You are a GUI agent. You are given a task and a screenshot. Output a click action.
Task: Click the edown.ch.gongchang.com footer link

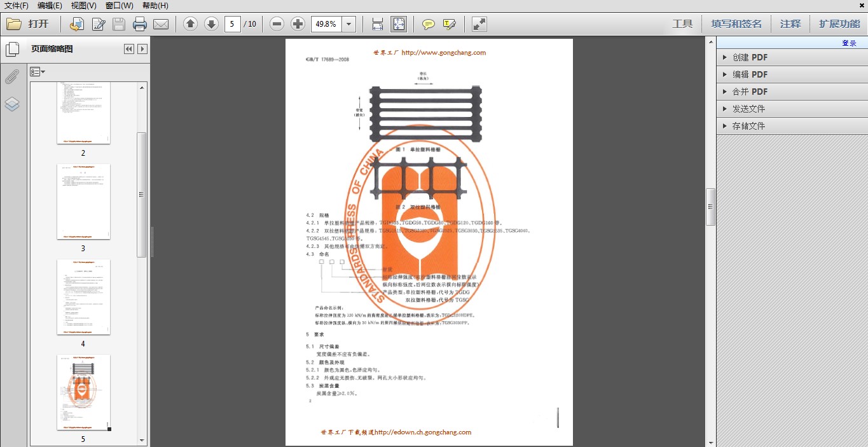423,432
